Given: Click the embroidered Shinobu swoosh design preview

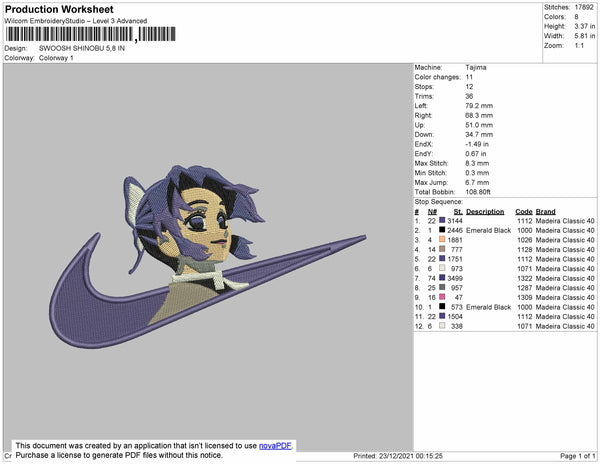Looking at the screenshot, I should pos(207,257).
